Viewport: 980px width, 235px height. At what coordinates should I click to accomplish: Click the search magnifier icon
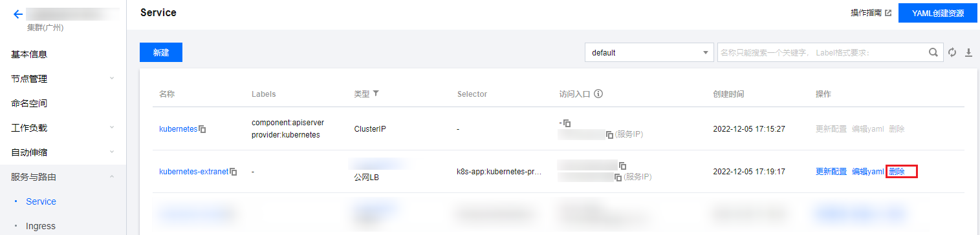coord(933,52)
